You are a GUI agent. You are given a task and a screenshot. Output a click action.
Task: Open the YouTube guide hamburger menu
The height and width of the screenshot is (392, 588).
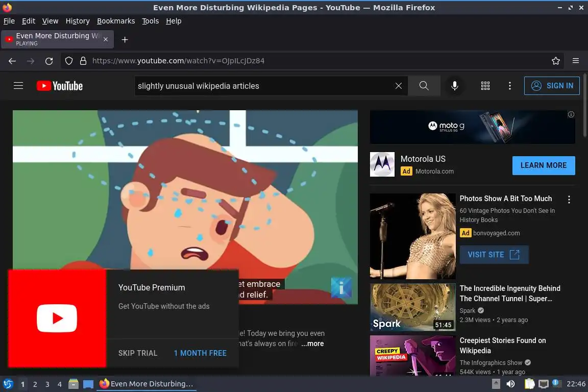18,86
